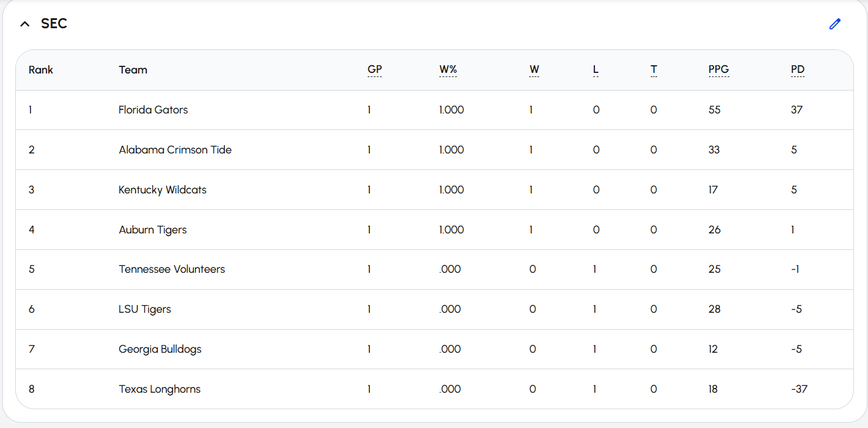
Task: Collapse the SEC section chevron
Action: (x=25, y=24)
